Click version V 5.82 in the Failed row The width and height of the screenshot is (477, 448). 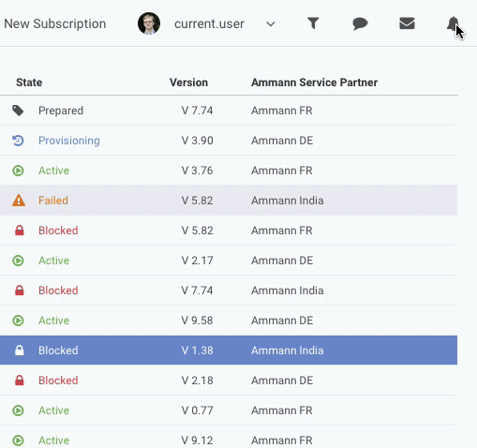[x=197, y=201]
